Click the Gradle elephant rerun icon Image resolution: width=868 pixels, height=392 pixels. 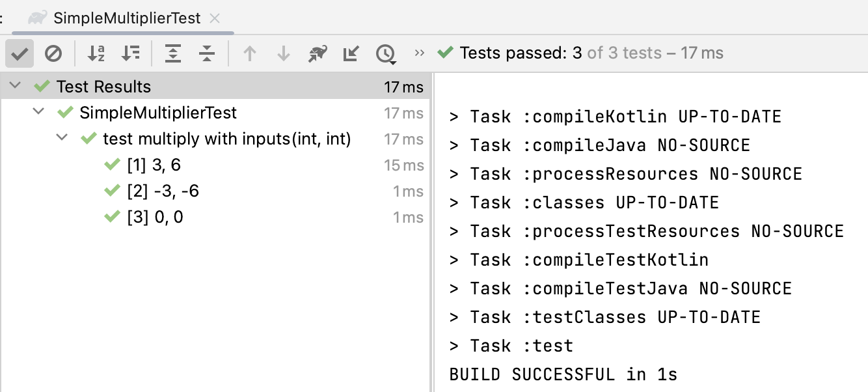tap(318, 53)
